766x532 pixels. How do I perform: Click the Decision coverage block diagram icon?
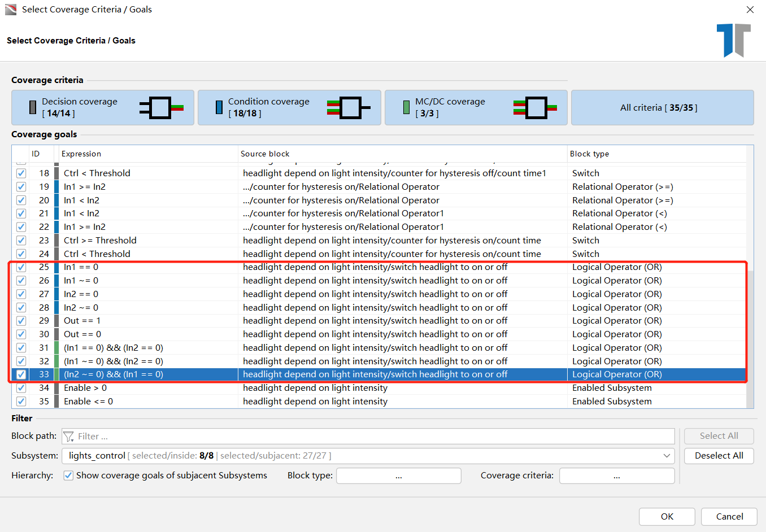tap(161, 107)
